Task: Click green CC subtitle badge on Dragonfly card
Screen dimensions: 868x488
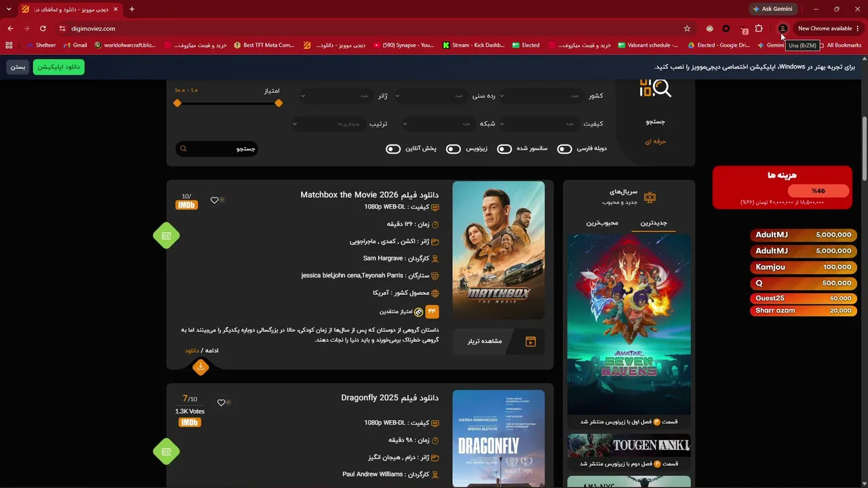Action: pos(166,451)
